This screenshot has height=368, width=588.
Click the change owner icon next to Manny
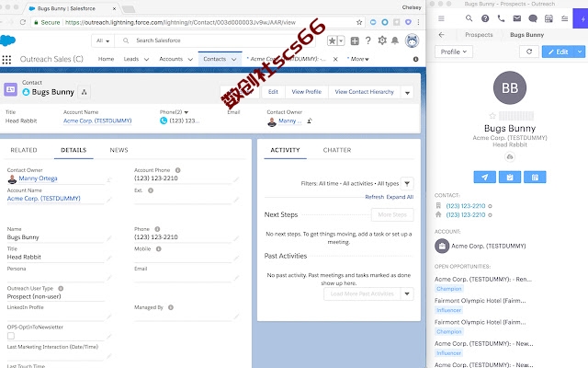pos(310,121)
